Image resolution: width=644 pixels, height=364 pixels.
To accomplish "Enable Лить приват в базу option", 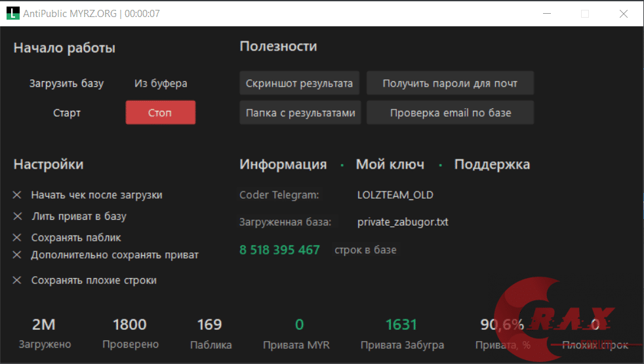I will 70,216.
